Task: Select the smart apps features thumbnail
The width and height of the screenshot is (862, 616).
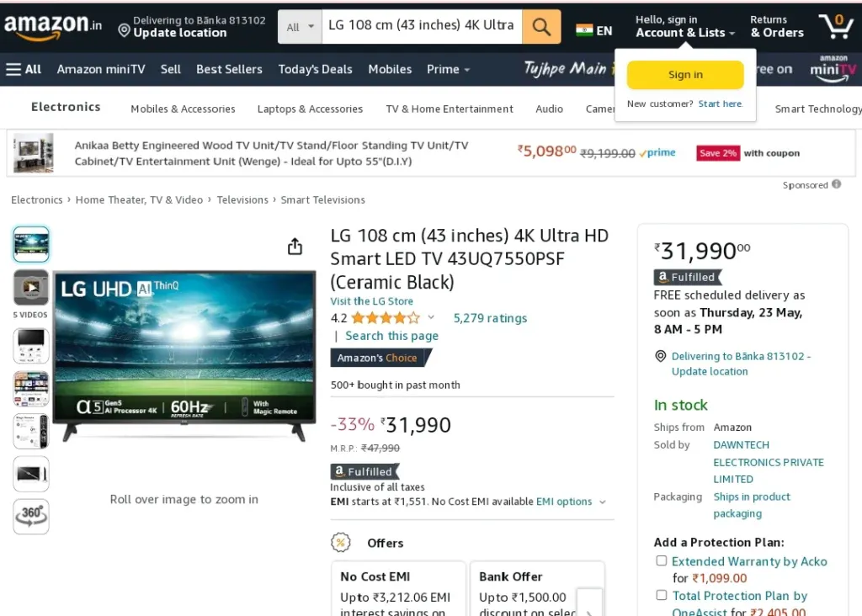Action: point(31,389)
